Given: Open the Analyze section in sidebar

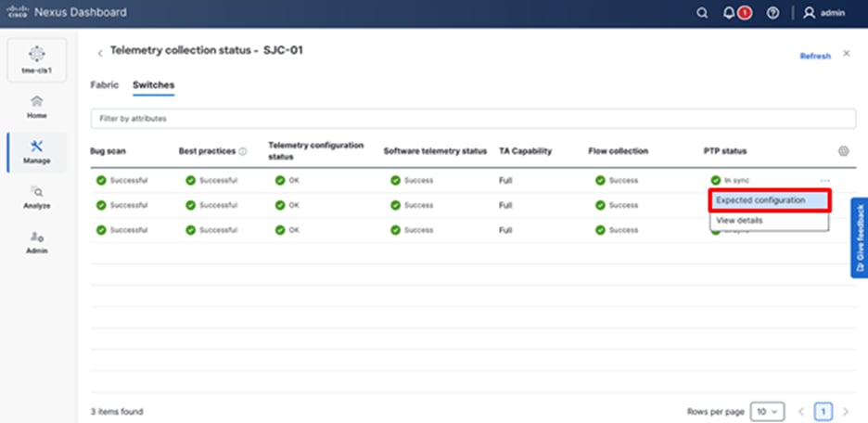Looking at the screenshot, I should pyautogui.click(x=37, y=198).
